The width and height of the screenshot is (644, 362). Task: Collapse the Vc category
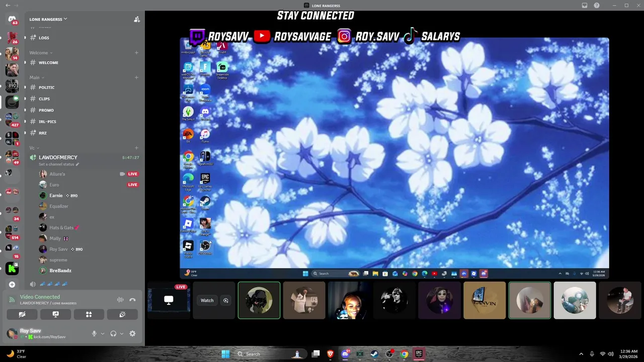(34, 148)
